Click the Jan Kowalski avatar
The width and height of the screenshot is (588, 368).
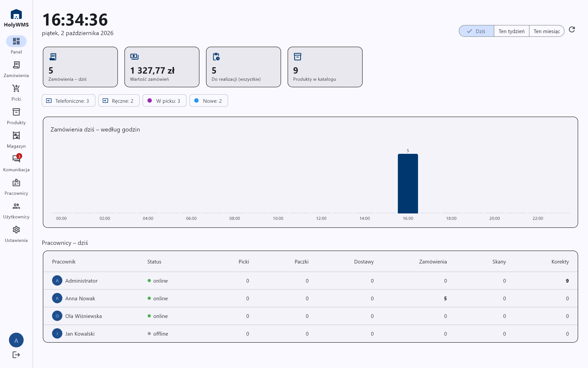pos(57,334)
